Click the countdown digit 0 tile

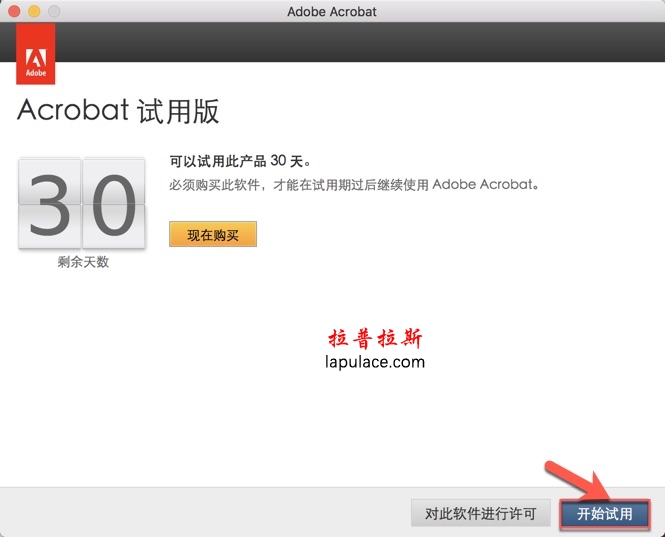113,203
